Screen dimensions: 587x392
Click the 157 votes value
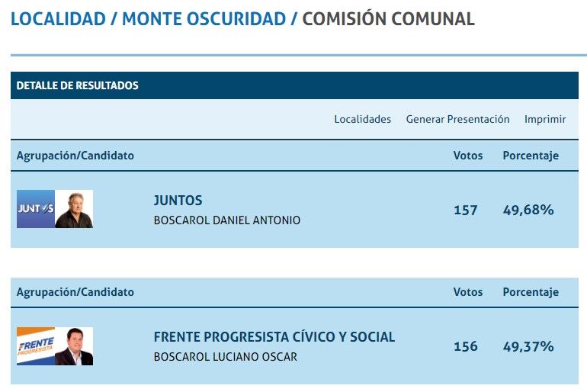click(x=465, y=210)
